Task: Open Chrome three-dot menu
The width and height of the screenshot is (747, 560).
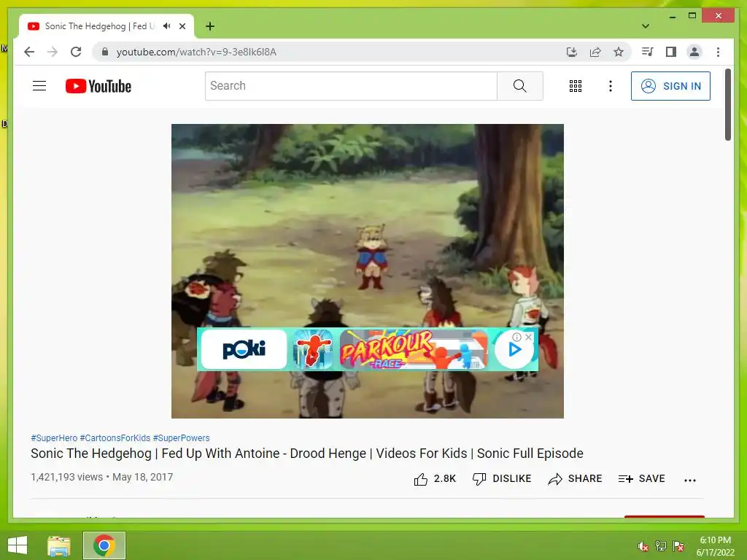Action: point(718,52)
